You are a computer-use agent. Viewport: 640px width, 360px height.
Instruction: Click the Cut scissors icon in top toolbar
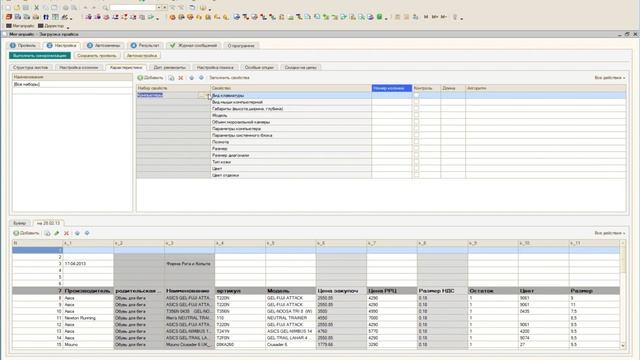click(36, 7)
